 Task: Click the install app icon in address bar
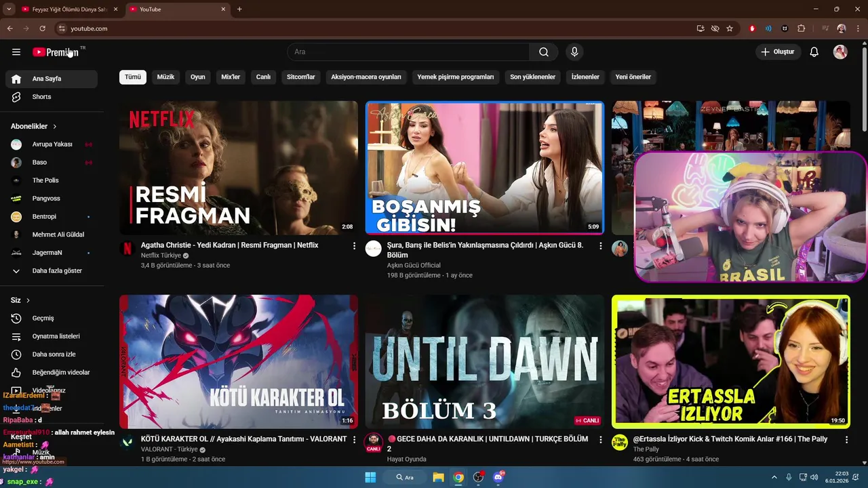[701, 28]
